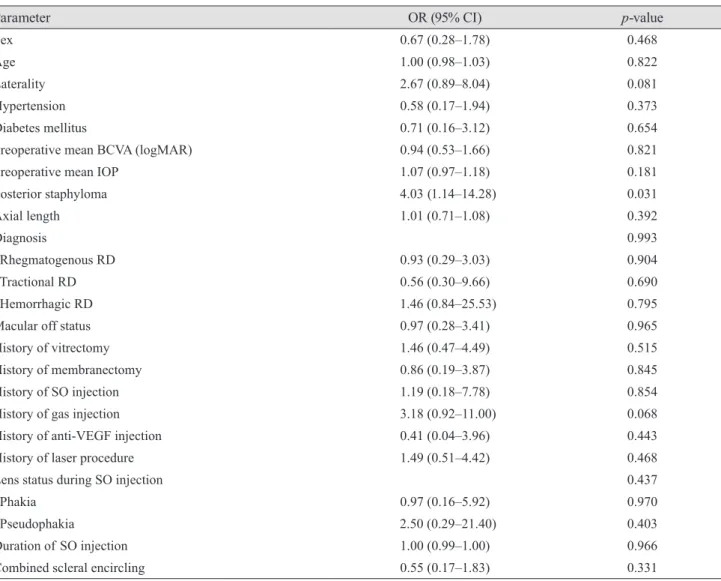The image size is (721, 581).
Task: Click OR value 0.71 (0.16–3.12)
Action: click(x=445, y=128)
